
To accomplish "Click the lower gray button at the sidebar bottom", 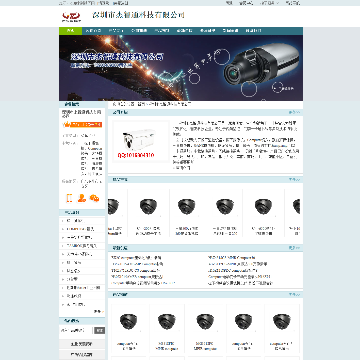I will pyautogui.click(x=82, y=354).
